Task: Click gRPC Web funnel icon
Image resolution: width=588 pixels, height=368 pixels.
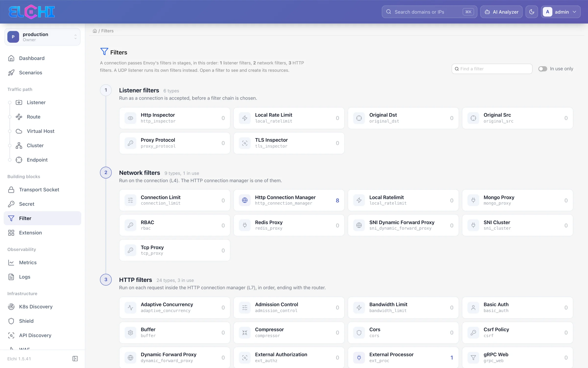Action: pos(473,357)
